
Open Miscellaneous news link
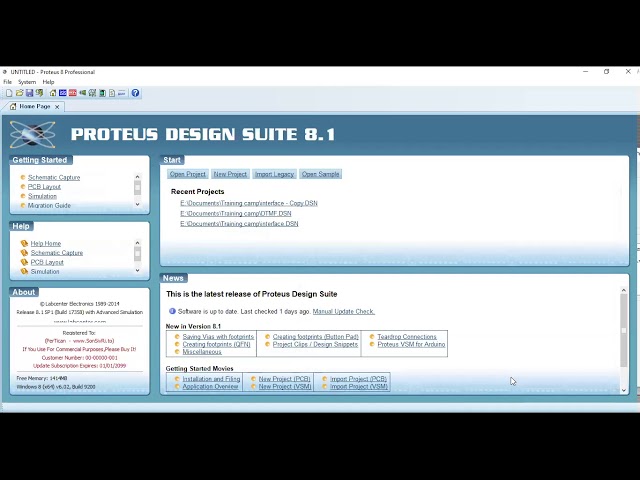[x=202, y=352]
